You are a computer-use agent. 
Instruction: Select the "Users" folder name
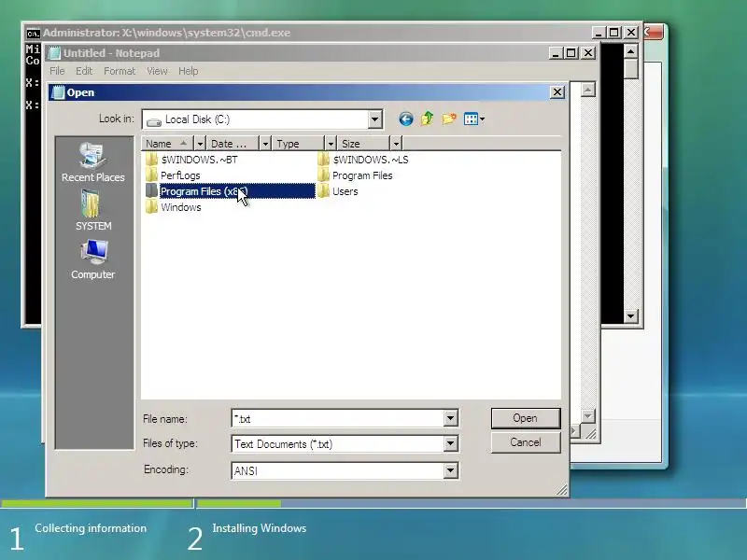pyautogui.click(x=345, y=191)
